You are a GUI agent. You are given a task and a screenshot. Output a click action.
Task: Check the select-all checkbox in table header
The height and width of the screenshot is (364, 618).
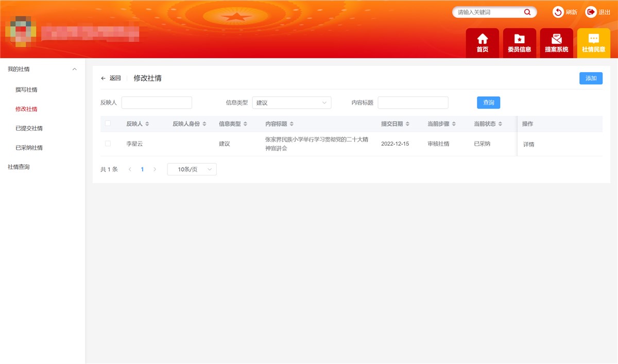(x=108, y=124)
